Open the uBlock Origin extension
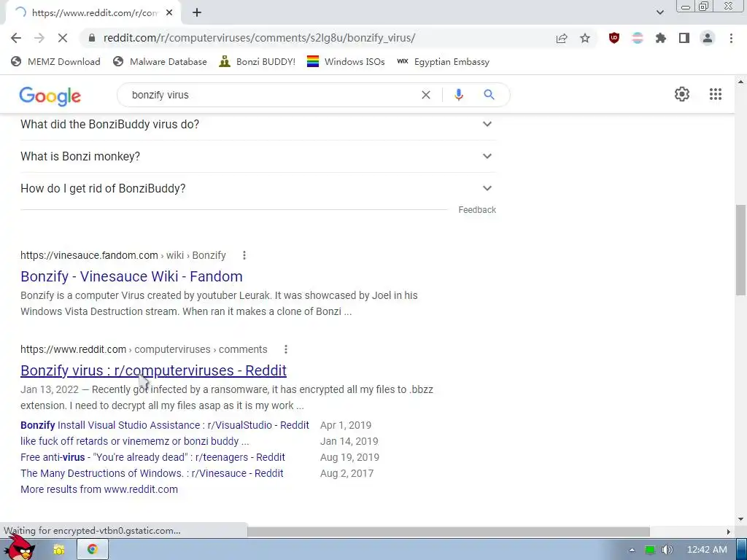747x560 pixels. click(x=614, y=38)
